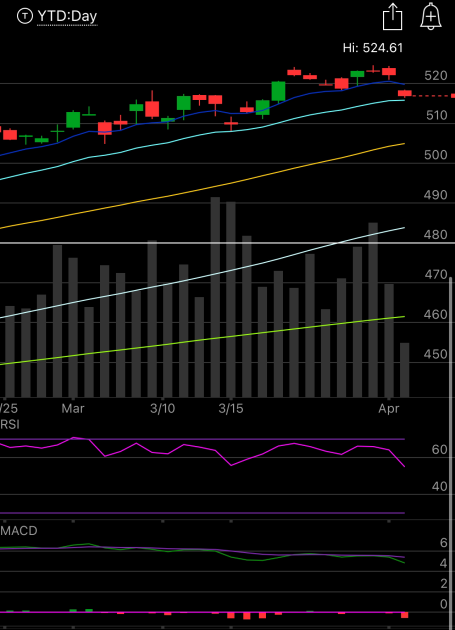Tap the MACD 0 scale label
Viewport: 455px width, 630px height.
[x=443, y=604]
